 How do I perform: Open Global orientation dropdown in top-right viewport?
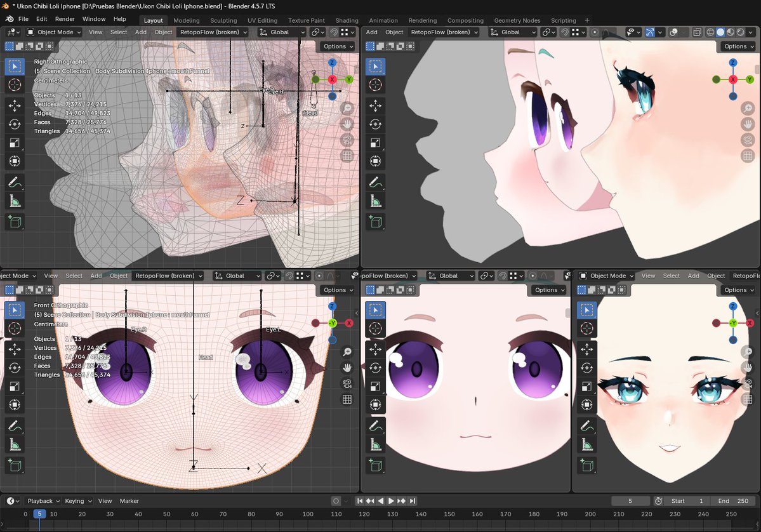click(513, 32)
